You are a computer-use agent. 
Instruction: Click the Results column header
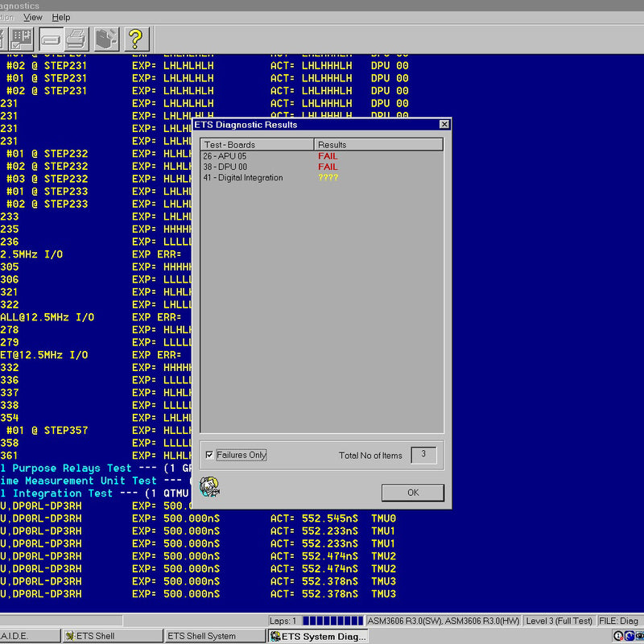click(378, 145)
